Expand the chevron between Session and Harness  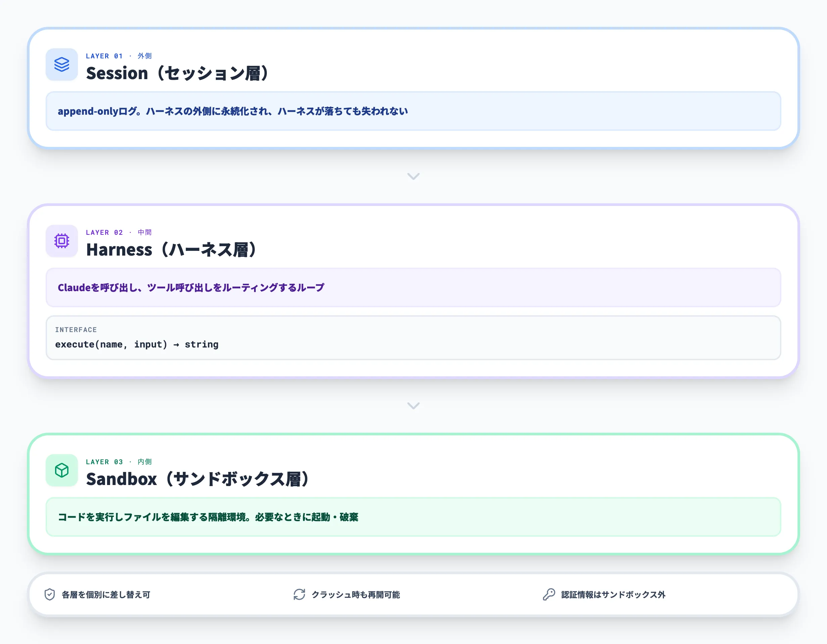tap(413, 176)
